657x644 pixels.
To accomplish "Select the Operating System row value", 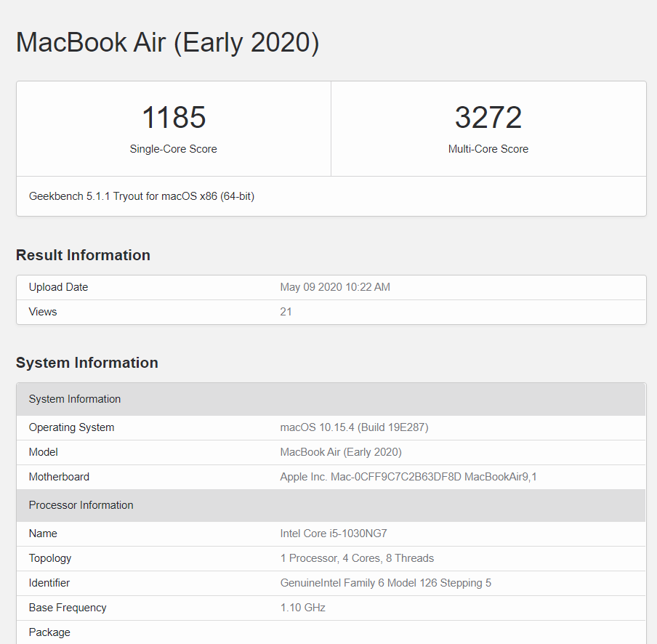I will (355, 427).
